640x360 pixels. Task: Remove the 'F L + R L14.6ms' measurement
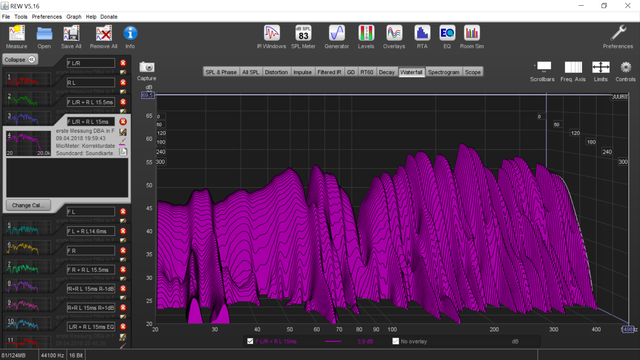click(x=123, y=231)
